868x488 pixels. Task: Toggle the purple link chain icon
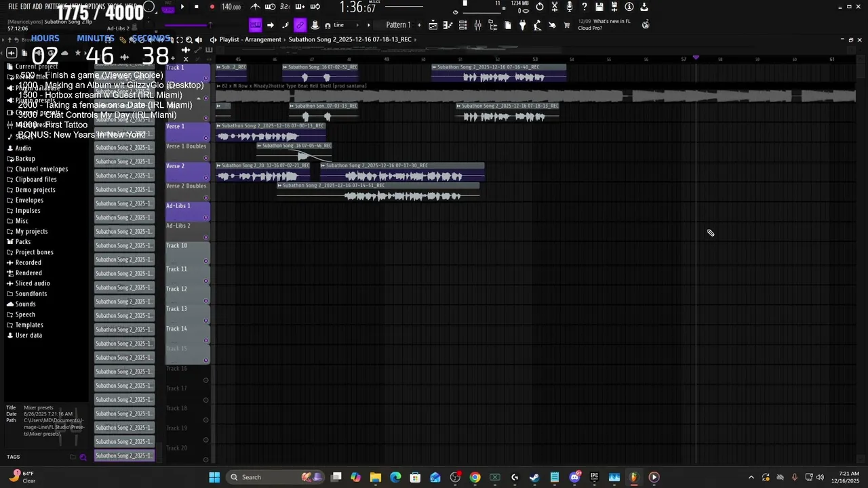[300, 25]
